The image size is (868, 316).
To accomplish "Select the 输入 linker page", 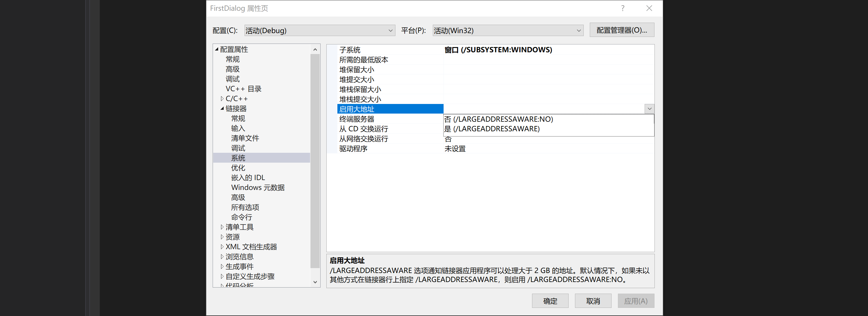I will point(238,128).
